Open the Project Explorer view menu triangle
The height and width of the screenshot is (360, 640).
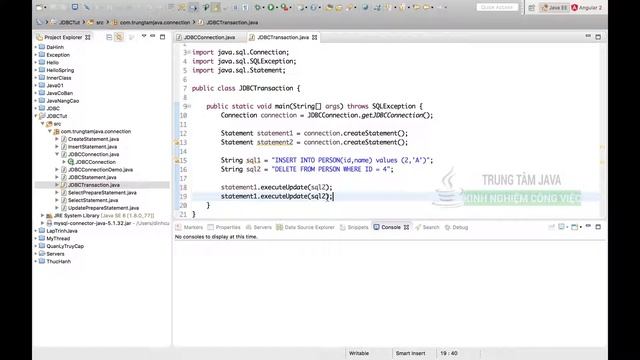144,36
